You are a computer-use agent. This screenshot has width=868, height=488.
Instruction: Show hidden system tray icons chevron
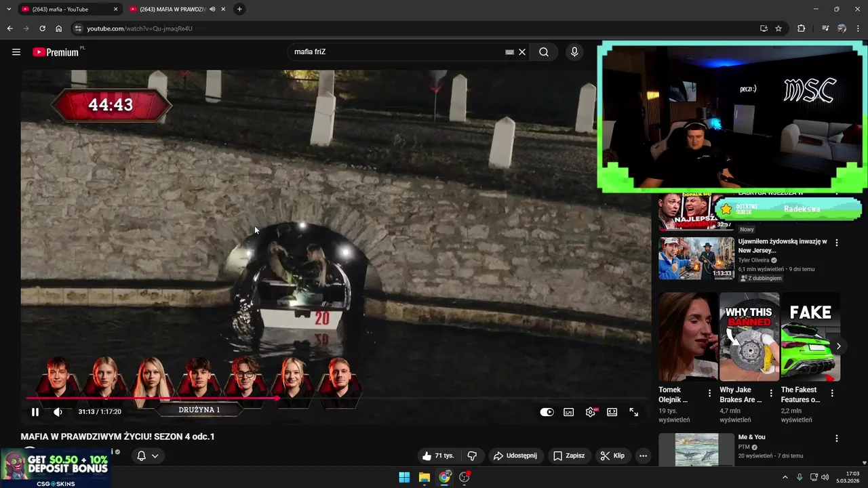click(785, 477)
